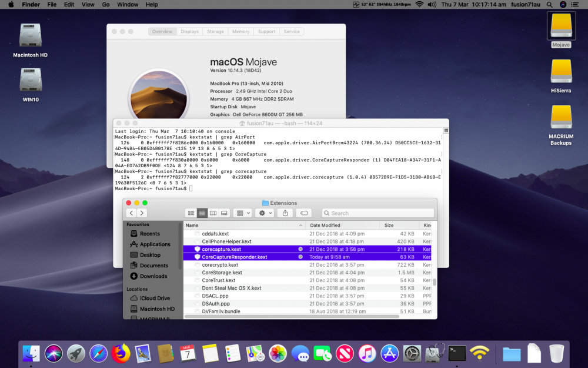Open View menu in menu bar

pyautogui.click(x=88, y=5)
